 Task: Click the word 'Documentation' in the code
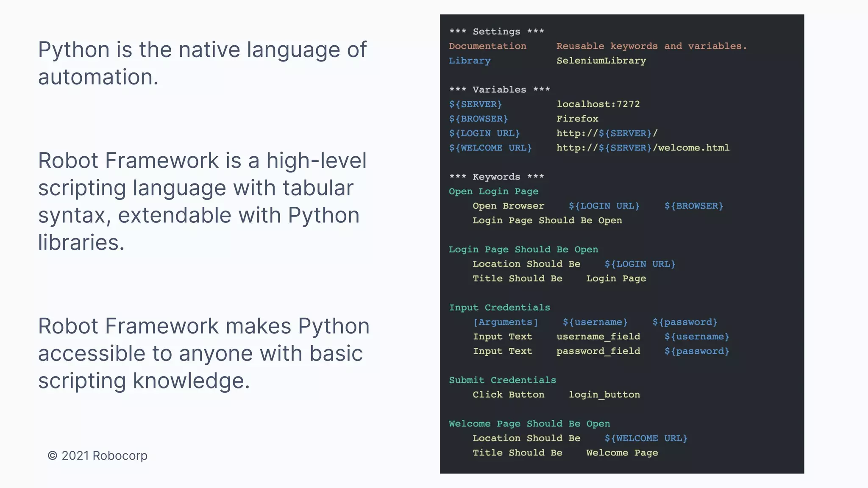(x=487, y=46)
